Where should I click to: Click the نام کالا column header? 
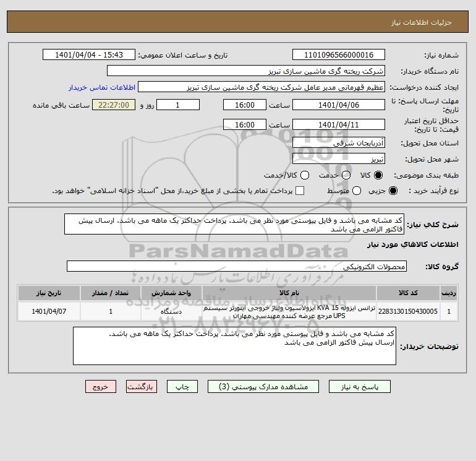(x=289, y=293)
